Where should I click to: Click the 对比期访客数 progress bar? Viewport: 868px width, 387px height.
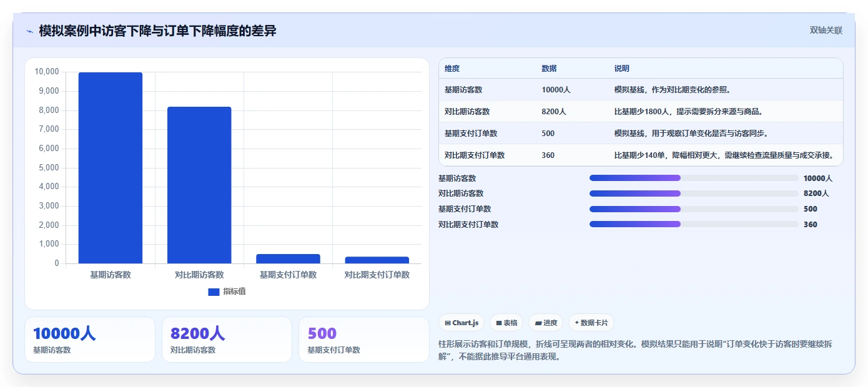pos(694,193)
